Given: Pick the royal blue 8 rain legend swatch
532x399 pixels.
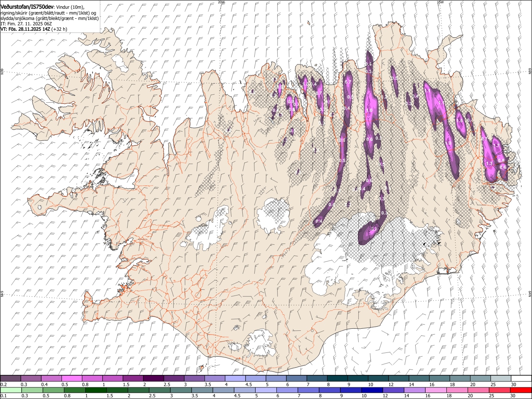Looking at the screenshot, I should tap(329, 390).
